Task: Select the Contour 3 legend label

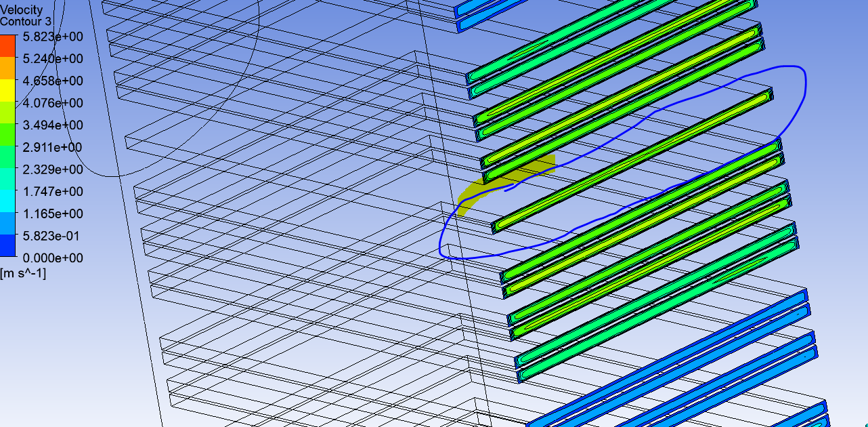Action: [26, 22]
